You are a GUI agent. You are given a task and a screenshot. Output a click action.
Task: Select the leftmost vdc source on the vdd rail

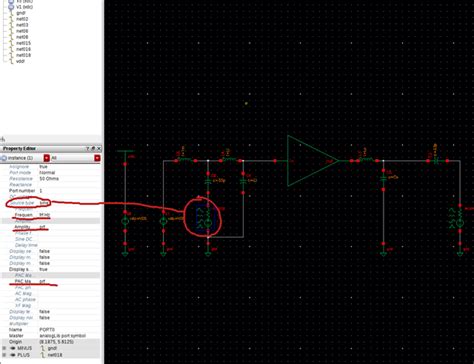coord(125,221)
